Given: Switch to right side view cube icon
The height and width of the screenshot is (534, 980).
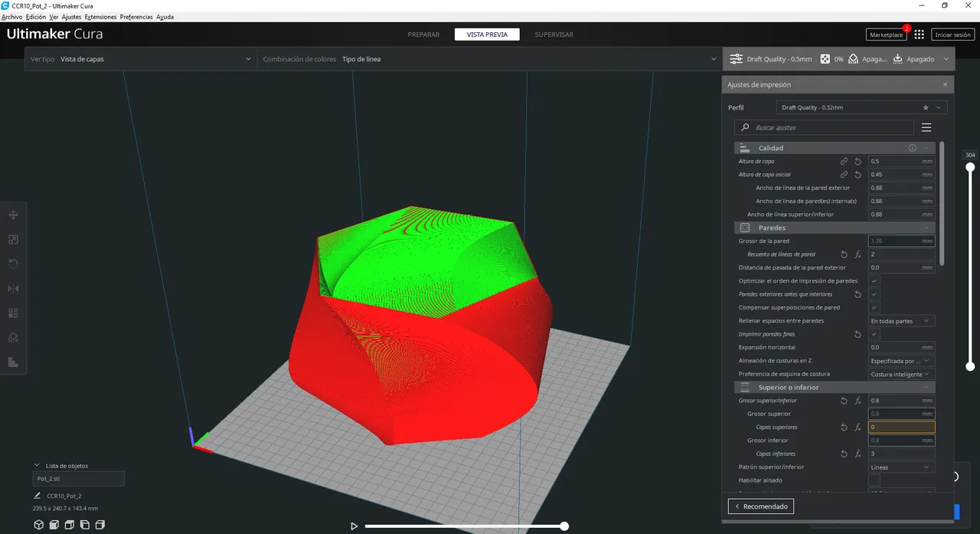Looking at the screenshot, I should click(100, 525).
